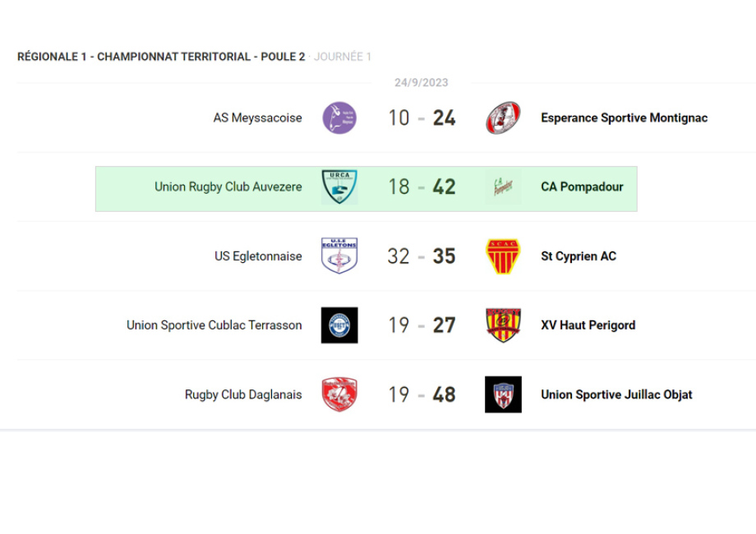
Task: Click the AS Meyssacoise club logo
Action: point(339,118)
